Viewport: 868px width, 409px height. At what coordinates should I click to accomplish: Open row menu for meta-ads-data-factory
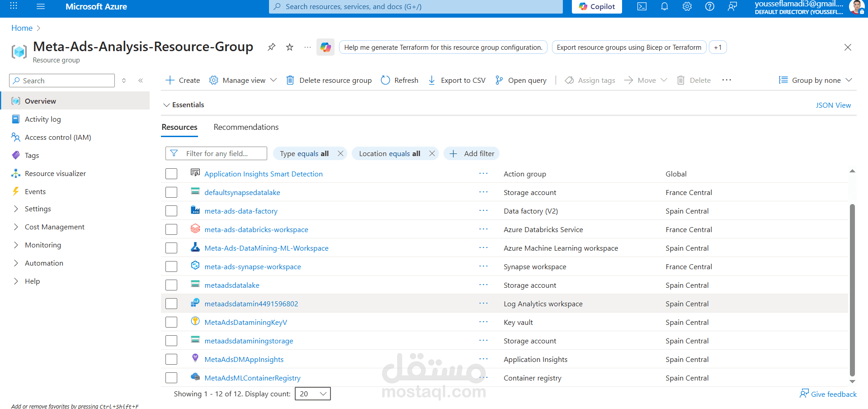click(x=483, y=210)
